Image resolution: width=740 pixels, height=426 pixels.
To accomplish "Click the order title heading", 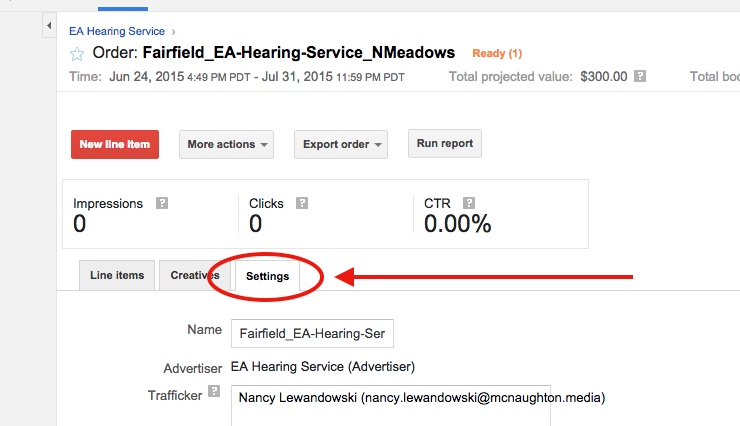I will click(298, 53).
